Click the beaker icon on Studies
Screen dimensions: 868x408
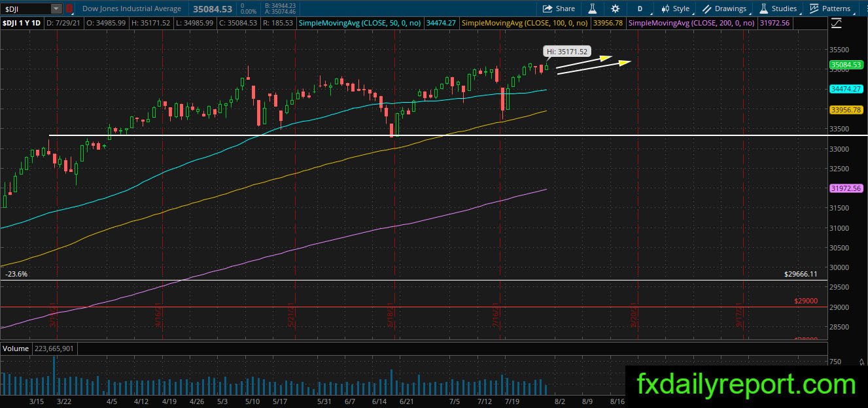pos(763,8)
